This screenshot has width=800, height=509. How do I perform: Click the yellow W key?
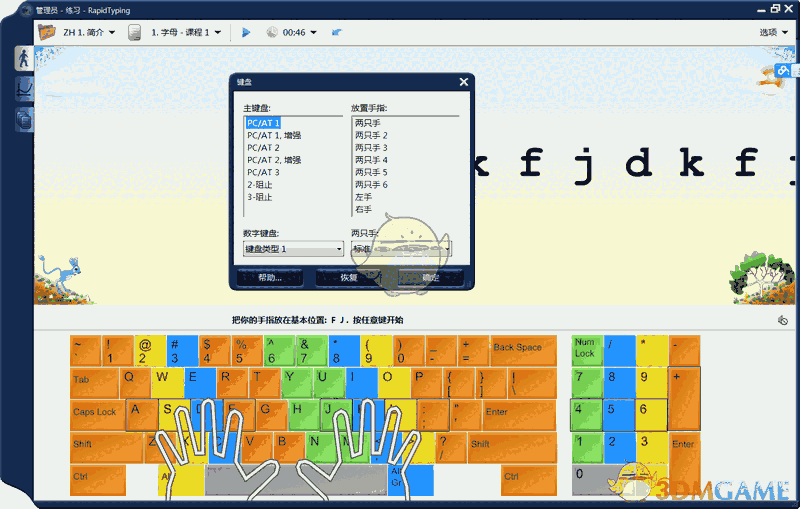point(167,383)
